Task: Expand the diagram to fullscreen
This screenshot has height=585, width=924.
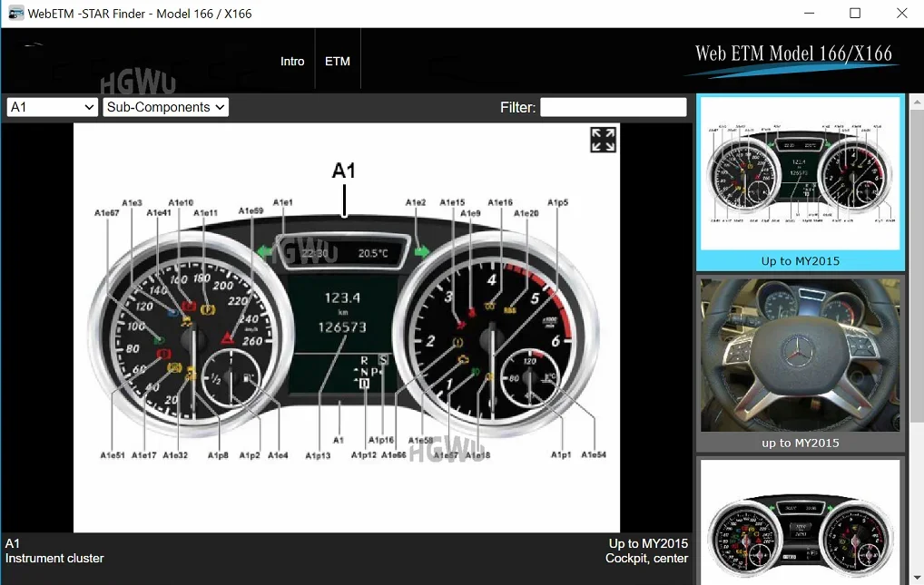Action: tap(603, 140)
